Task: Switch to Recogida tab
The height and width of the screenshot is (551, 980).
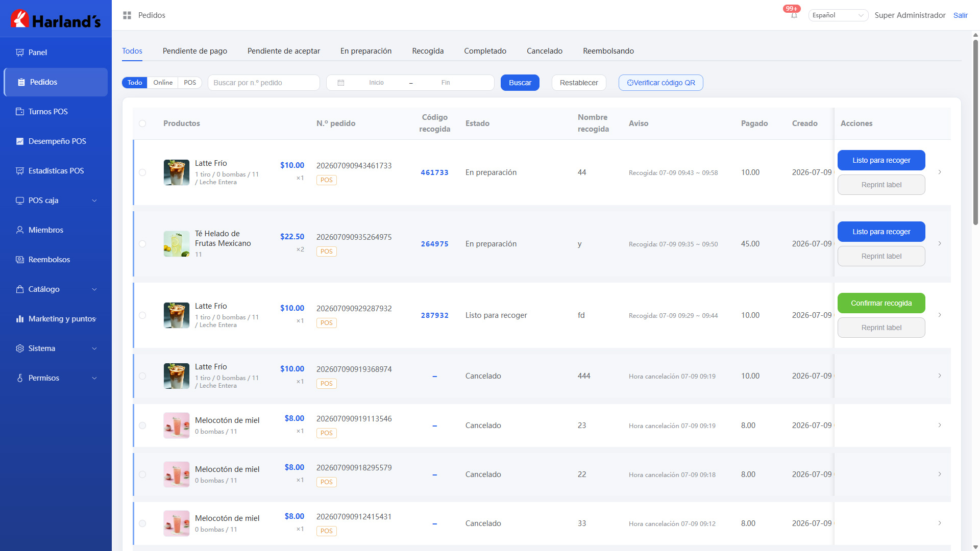Action: click(428, 51)
